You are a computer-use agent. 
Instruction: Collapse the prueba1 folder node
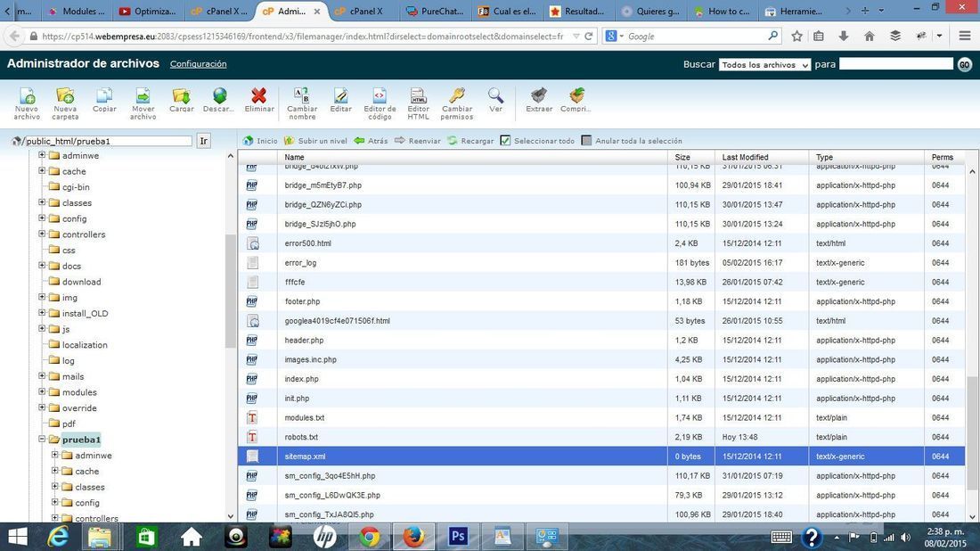click(x=42, y=439)
